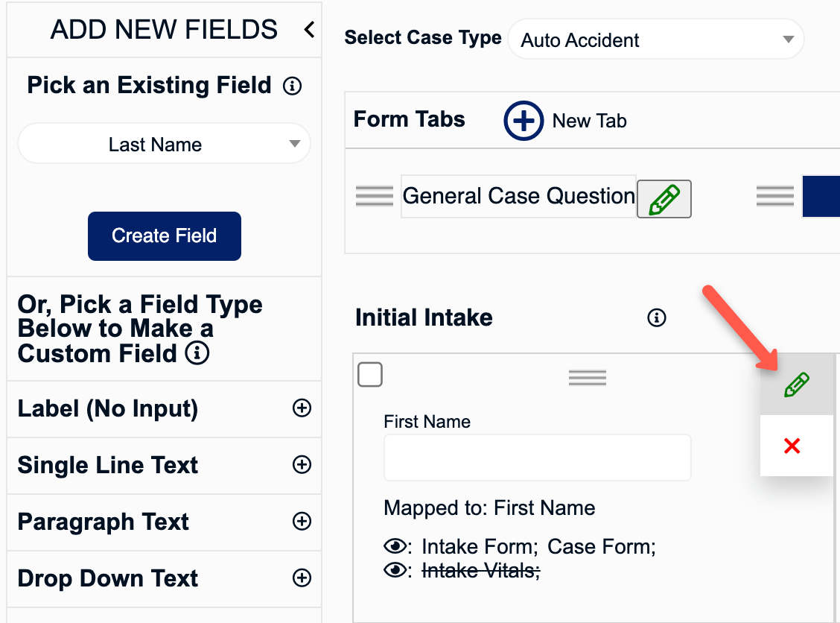Viewport: 840px width, 623px height.
Task: Click the drag handle on the First Name field
Action: tap(587, 377)
